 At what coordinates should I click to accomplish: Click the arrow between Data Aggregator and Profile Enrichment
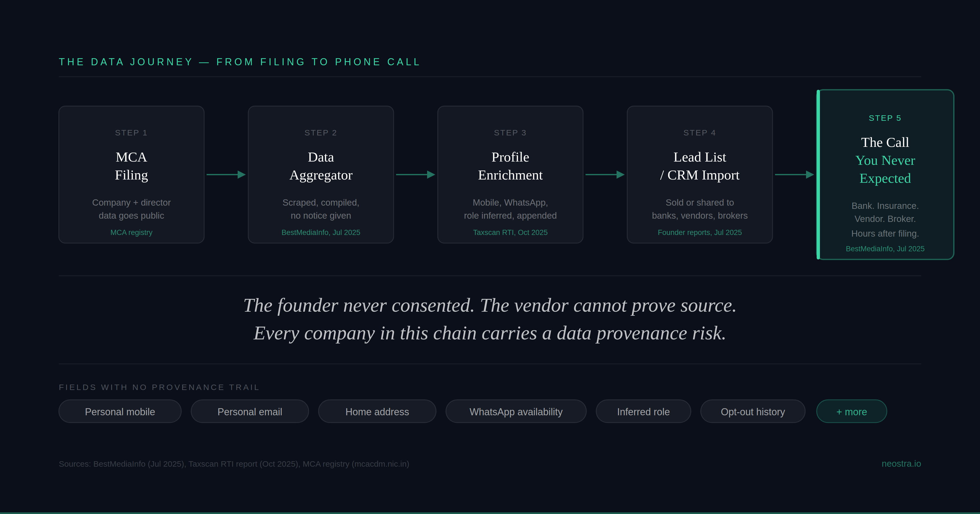pyautogui.click(x=415, y=175)
